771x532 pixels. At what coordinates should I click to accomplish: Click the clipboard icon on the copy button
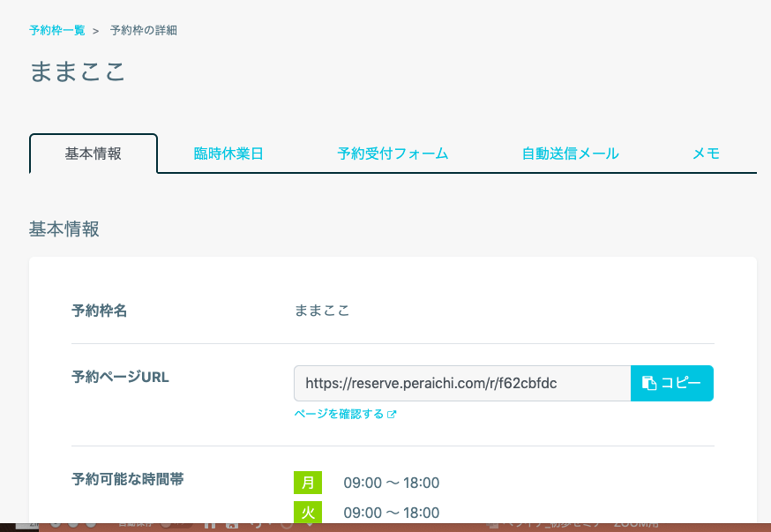649,383
